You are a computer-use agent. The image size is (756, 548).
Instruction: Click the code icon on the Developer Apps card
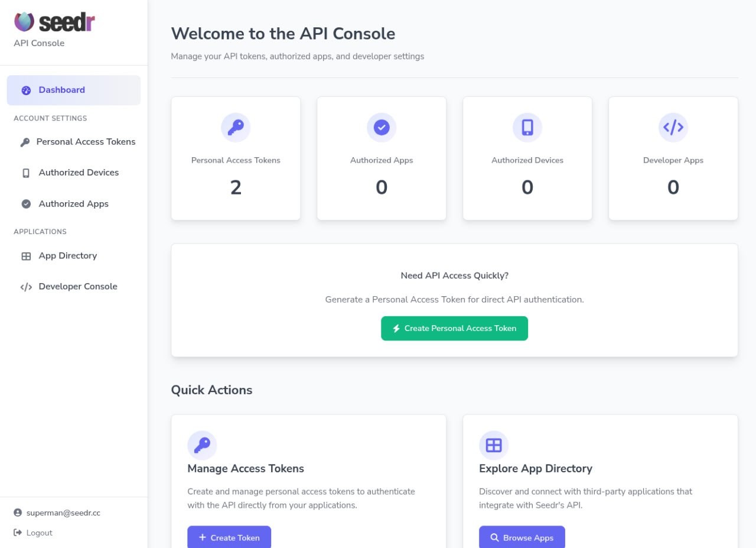(x=673, y=128)
